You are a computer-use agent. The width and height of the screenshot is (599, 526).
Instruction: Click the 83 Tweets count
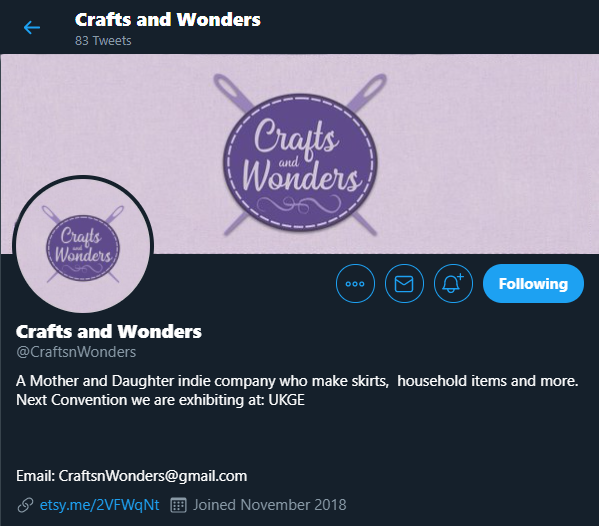(103, 40)
